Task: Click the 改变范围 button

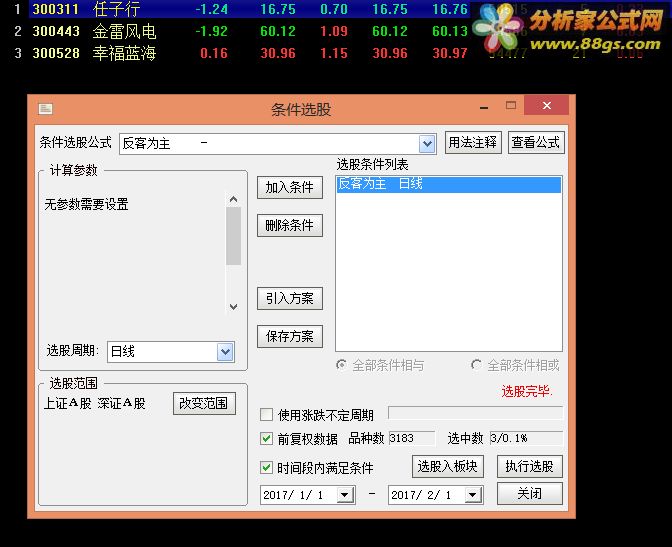Action: tap(204, 403)
